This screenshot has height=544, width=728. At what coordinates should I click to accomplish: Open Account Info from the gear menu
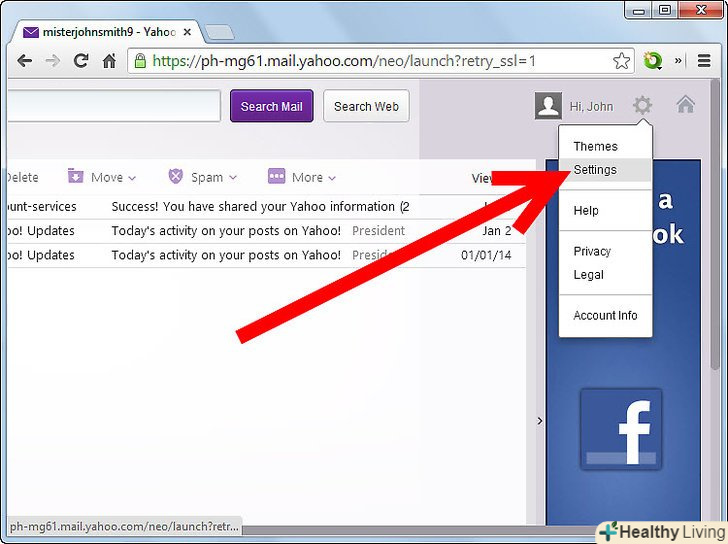click(605, 315)
